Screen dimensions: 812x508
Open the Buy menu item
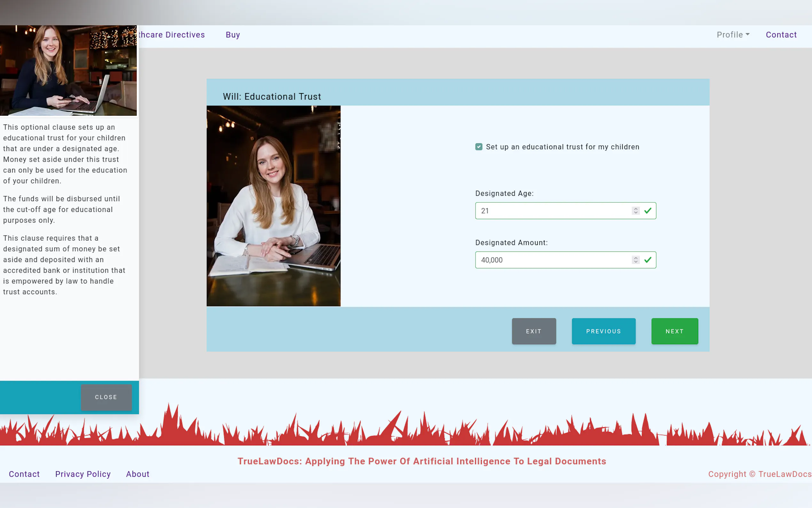pos(233,35)
